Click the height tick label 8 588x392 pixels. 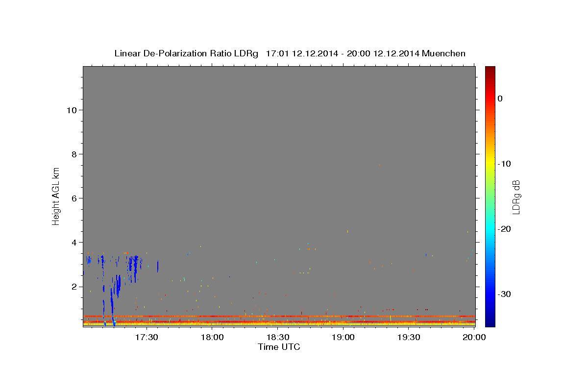pyautogui.click(x=73, y=154)
